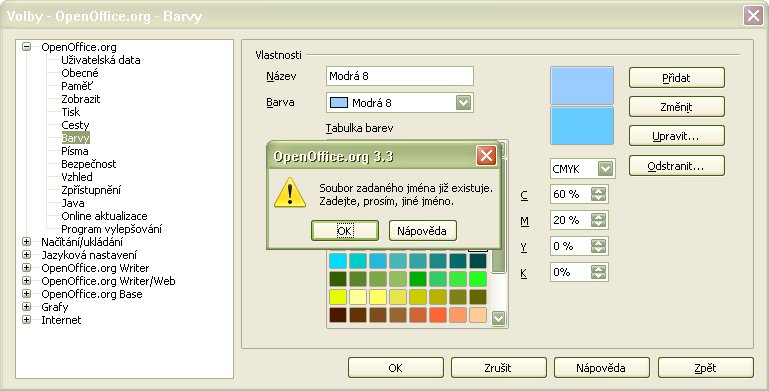Expand the Grafy tree node
This screenshot has width=769, height=391.
[26, 307]
